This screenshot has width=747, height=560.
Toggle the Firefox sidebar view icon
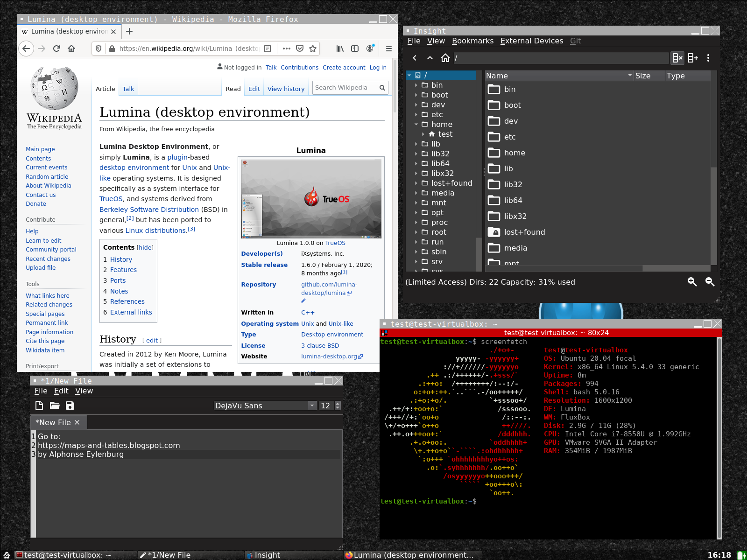pos(355,49)
